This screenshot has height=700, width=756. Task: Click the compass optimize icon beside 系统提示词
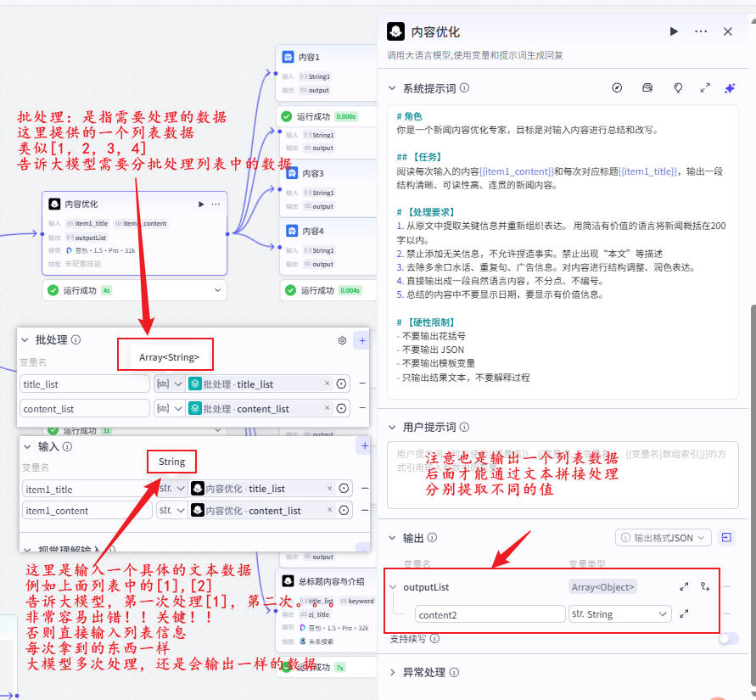pyautogui.click(x=617, y=87)
